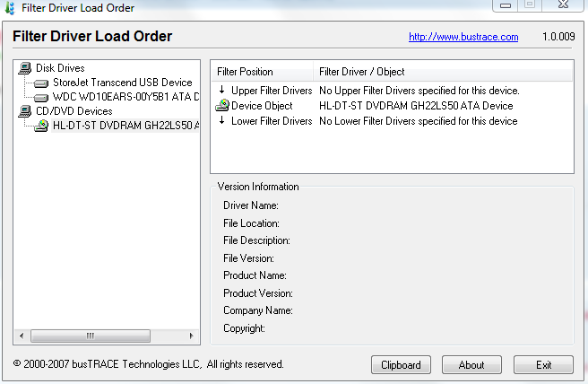This screenshot has width=588, height=384.
Task: Click the Lower Filter Drivers arrow icon
Action: point(222,120)
